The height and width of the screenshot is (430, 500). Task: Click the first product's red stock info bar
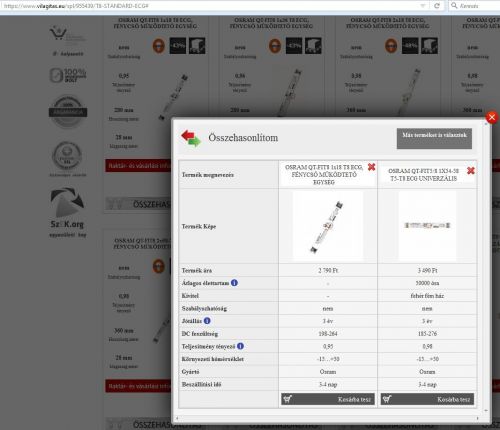138,166
